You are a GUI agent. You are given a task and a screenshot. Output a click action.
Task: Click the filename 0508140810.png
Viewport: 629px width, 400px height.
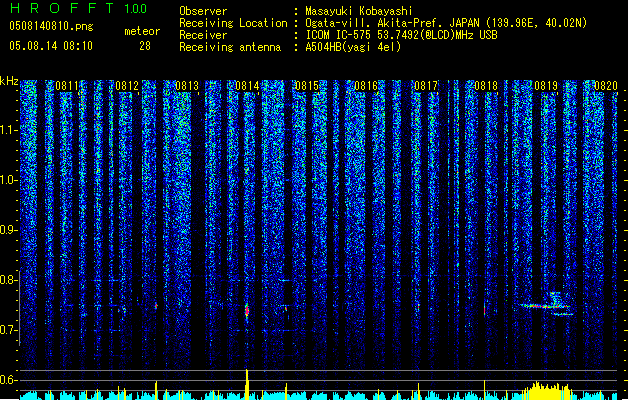51,26
